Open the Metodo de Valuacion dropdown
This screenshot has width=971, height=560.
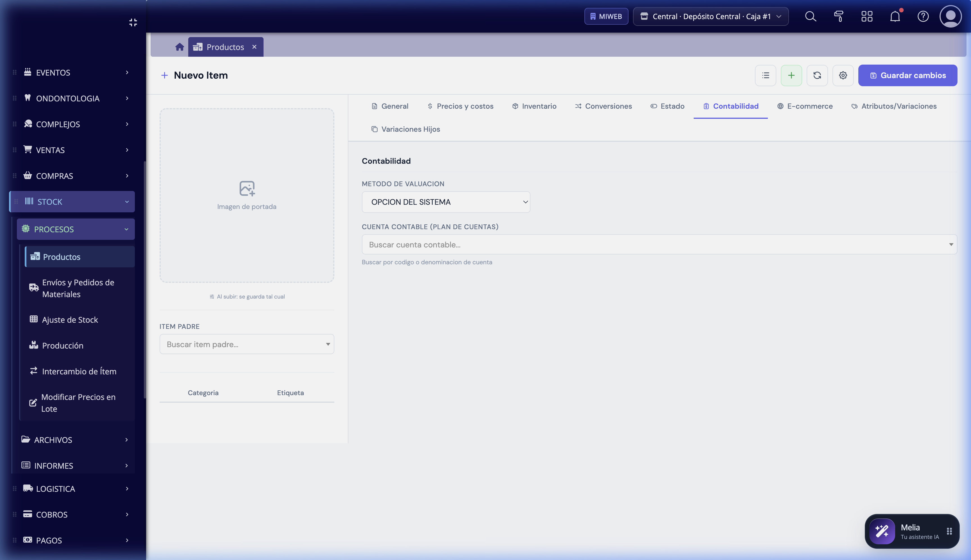[x=446, y=202]
